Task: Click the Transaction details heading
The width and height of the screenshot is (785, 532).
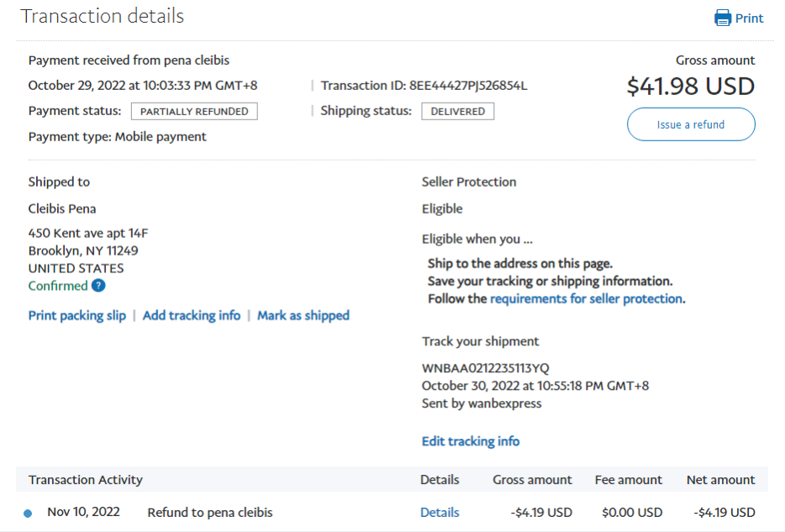Action: coord(103,16)
